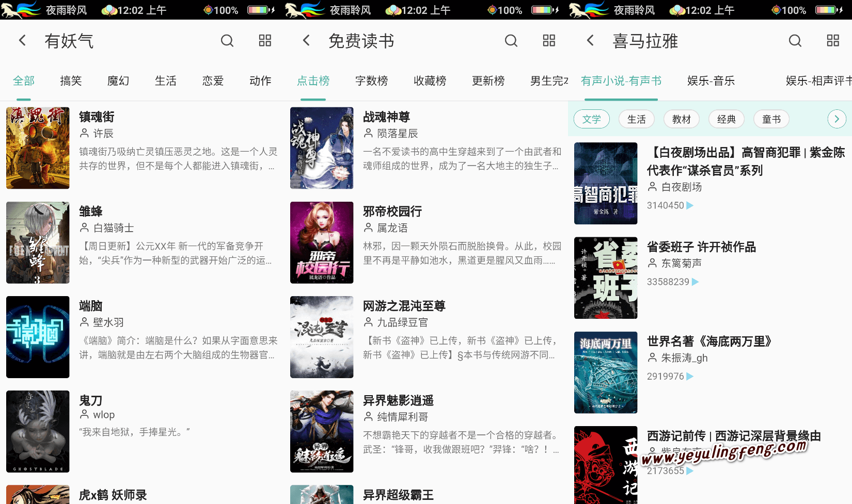852x504 pixels.
Task: Click author name 白猫骑士
Action: coord(114,228)
